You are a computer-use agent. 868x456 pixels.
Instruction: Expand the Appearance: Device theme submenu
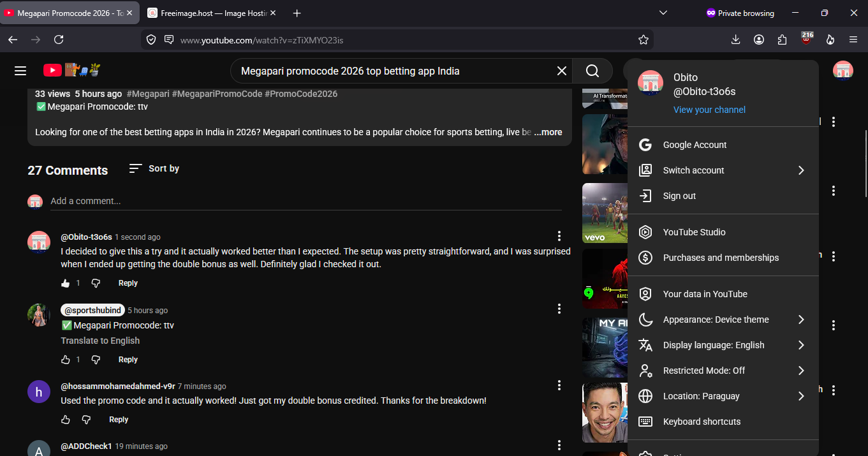click(x=723, y=320)
